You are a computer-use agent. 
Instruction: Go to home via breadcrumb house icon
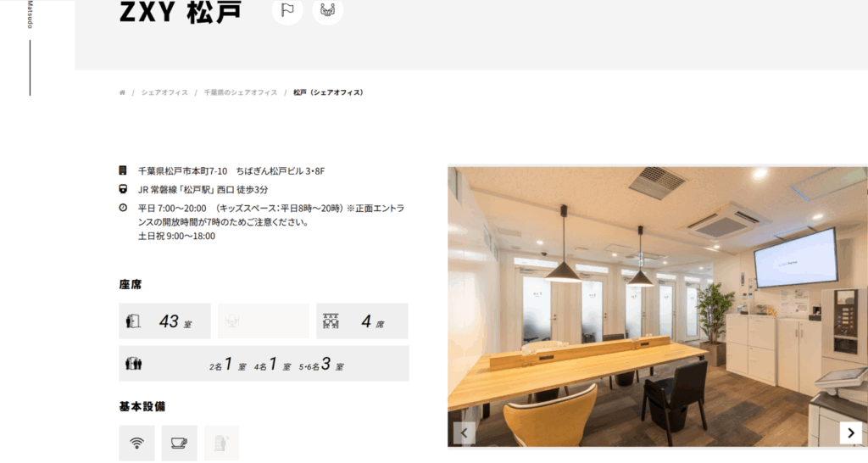point(122,92)
